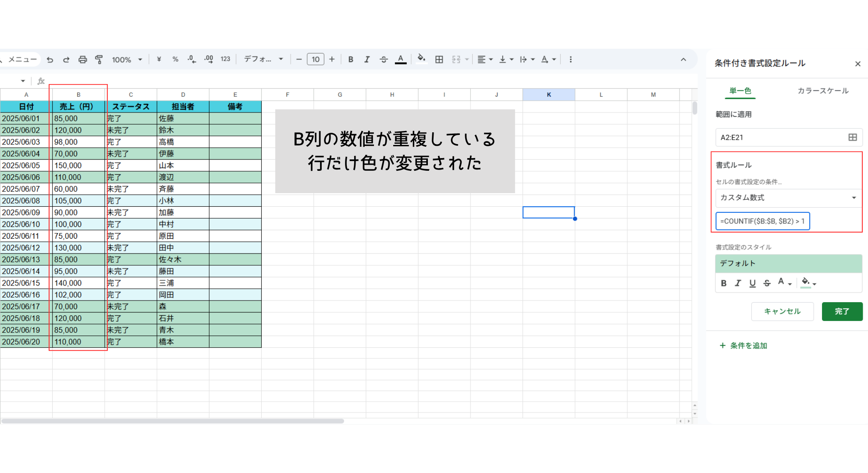Open the toolbar three-dot more options
Screen dimensions: 868x473
pyautogui.click(x=570, y=59)
